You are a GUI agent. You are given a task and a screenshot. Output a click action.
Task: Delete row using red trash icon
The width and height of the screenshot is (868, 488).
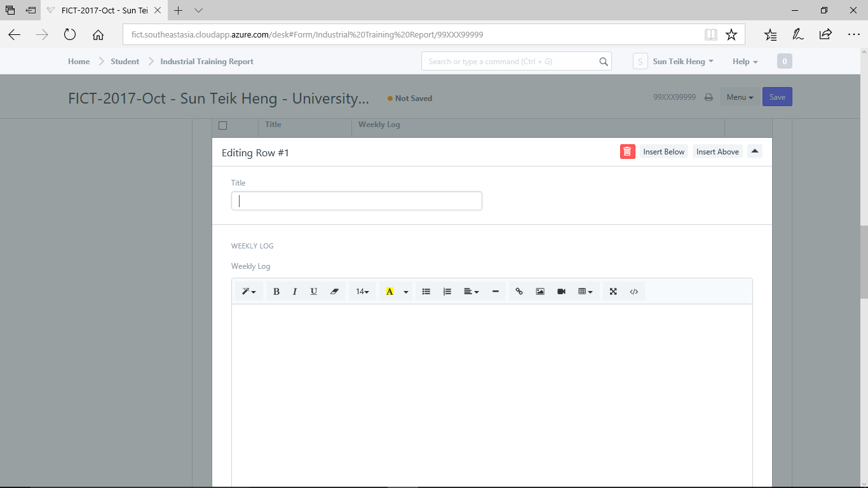pos(628,152)
